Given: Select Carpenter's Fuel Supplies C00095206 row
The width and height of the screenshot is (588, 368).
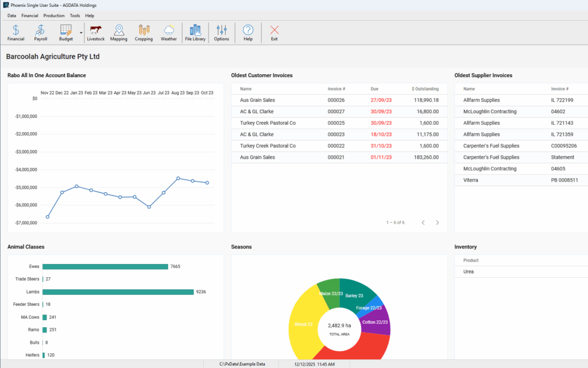Looking at the screenshot, I should (521, 145).
